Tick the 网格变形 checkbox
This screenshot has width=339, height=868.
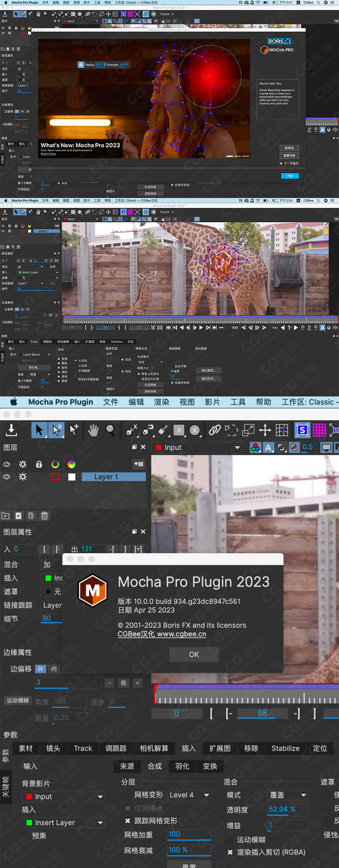127,795
